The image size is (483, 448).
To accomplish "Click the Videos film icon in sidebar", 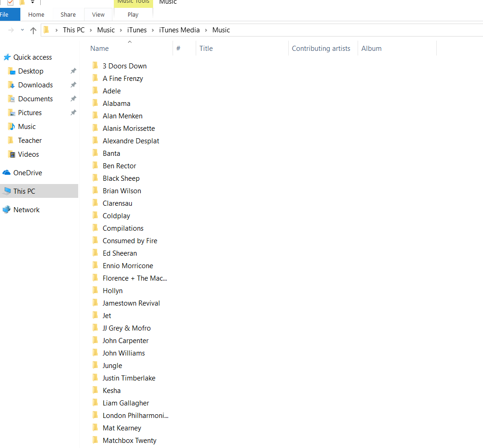I will click(12, 154).
